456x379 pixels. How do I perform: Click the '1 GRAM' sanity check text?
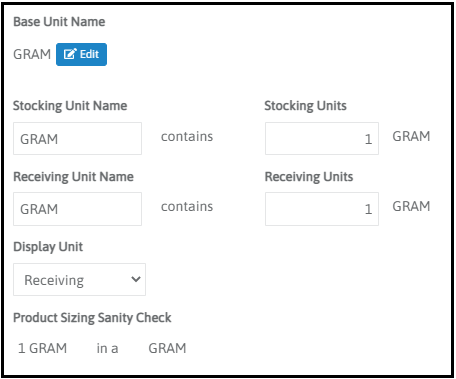tap(42, 348)
